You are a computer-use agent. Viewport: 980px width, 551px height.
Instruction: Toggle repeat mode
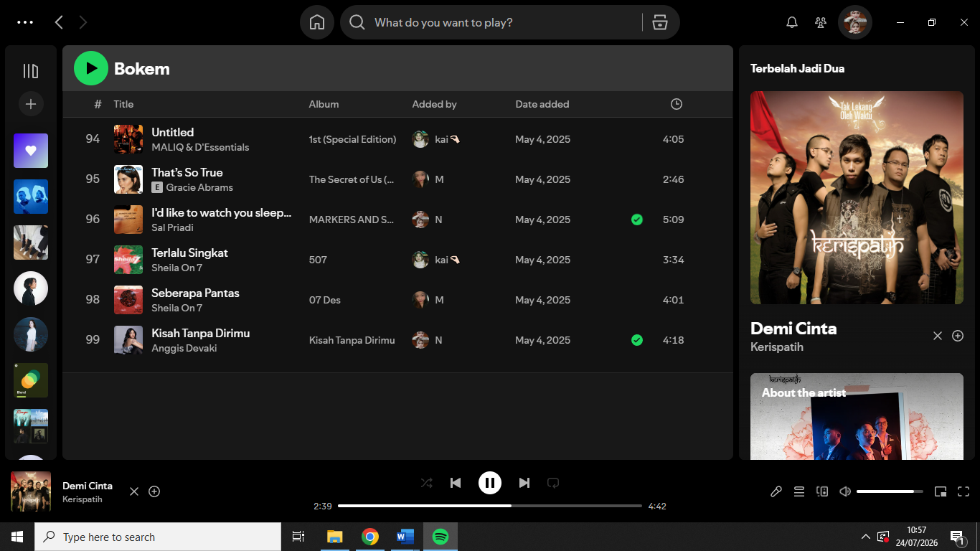pyautogui.click(x=553, y=483)
